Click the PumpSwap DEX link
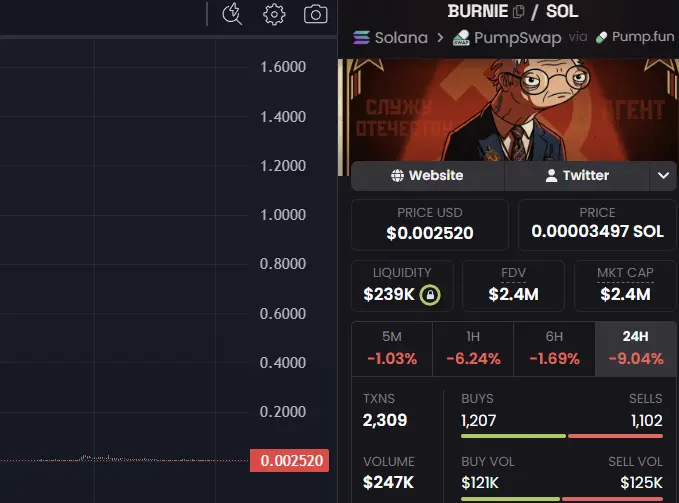 (x=507, y=38)
